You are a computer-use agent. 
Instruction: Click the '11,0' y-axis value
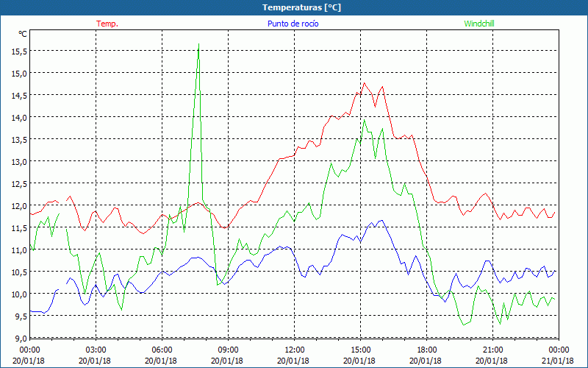tap(19, 250)
